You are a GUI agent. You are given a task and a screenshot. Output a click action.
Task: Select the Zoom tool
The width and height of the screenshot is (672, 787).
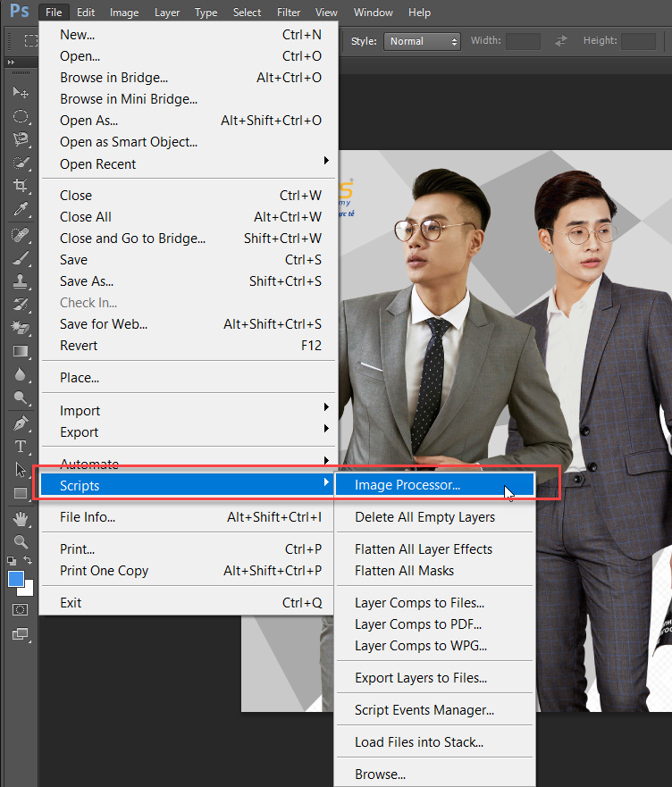(20, 541)
